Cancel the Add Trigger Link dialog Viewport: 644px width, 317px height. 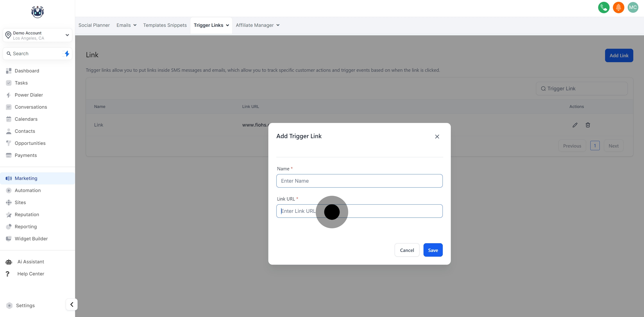[x=407, y=250]
